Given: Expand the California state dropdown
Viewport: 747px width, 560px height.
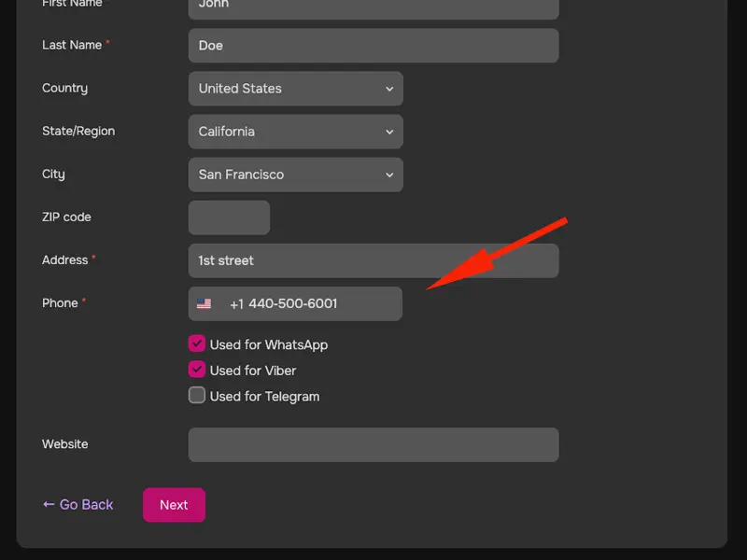Looking at the screenshot, I should [x=295, y=132].
